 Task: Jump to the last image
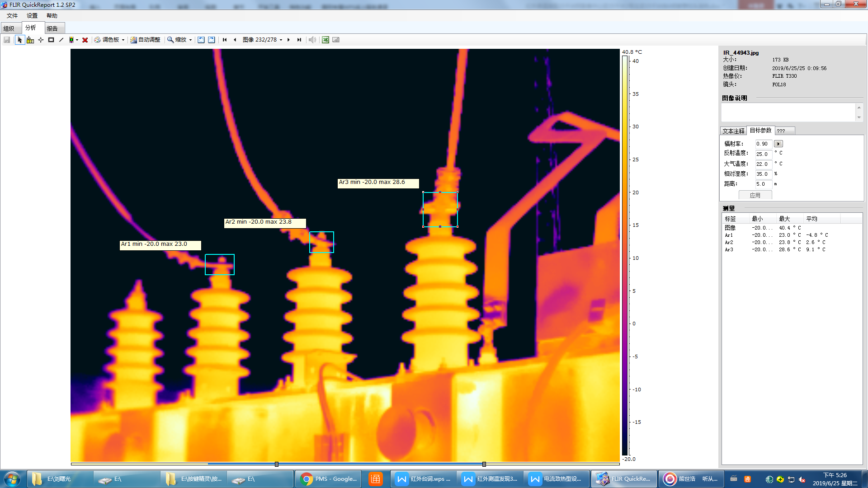299,40
